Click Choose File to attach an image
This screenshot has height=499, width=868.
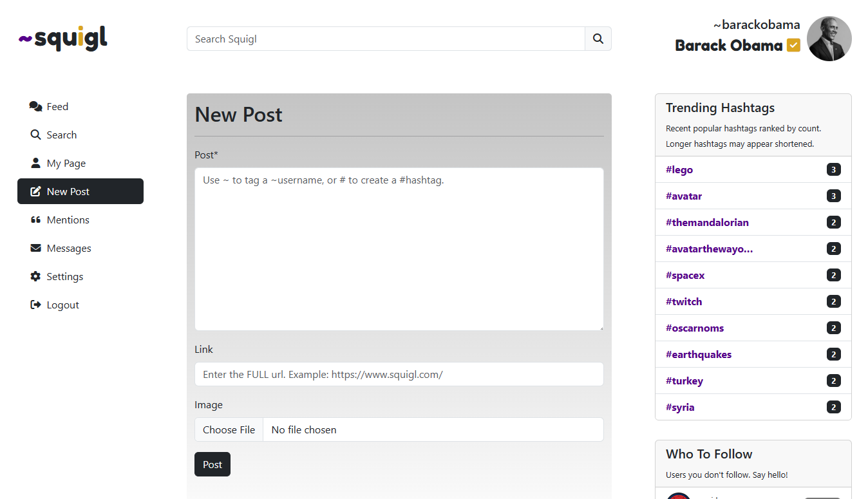click(229, 429)
